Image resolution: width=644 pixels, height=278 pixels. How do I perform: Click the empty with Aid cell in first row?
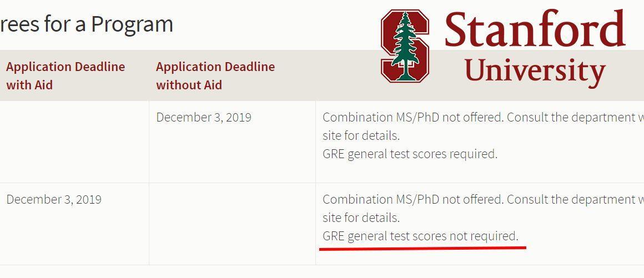[x=74, y=142]
